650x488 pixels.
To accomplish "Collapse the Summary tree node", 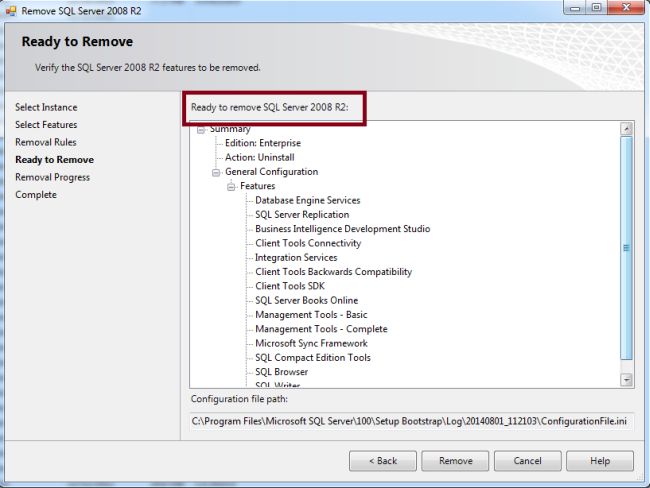I will point(201,130).
